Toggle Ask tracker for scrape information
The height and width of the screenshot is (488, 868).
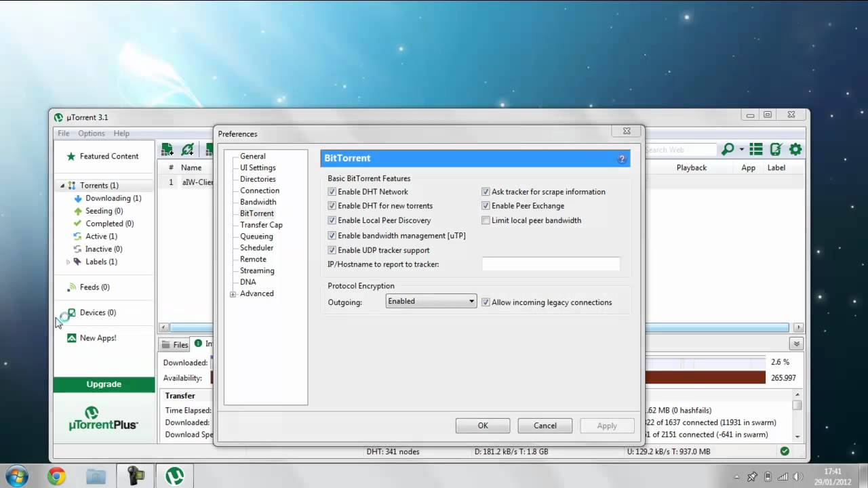coord(486,192)
